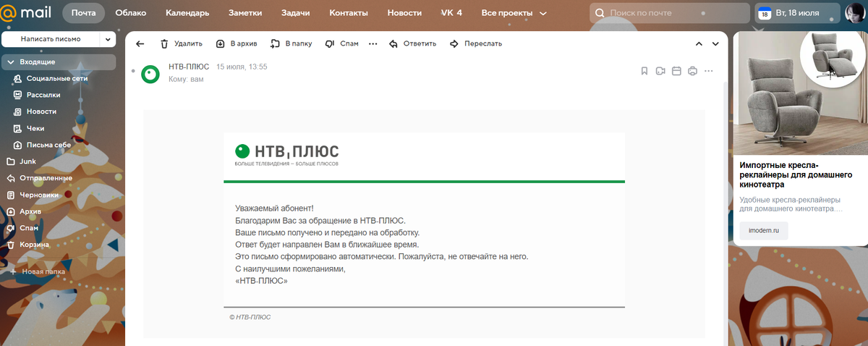This screenshot has width=868, height=346.
Task: Expand Все проекты dropdown
Action: point(514,13)
